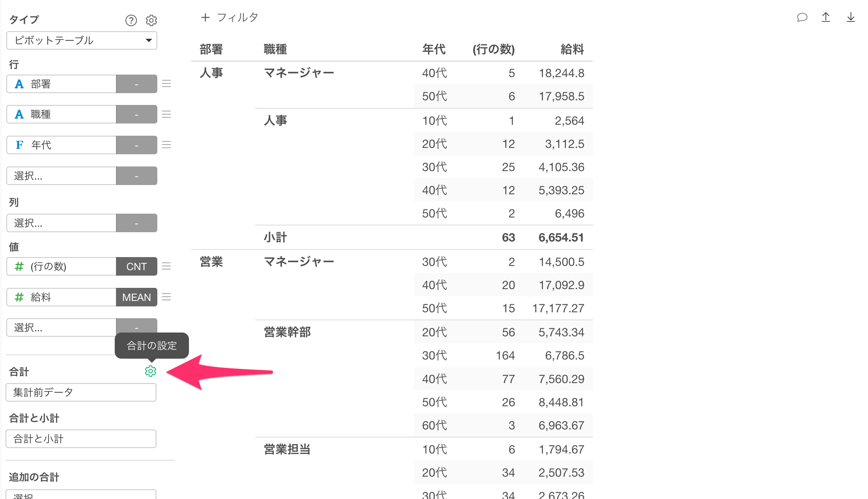This screenshot has height=499, width=868.
Task: Click the salary cell 5,743.34
Action: coord(562,332)
